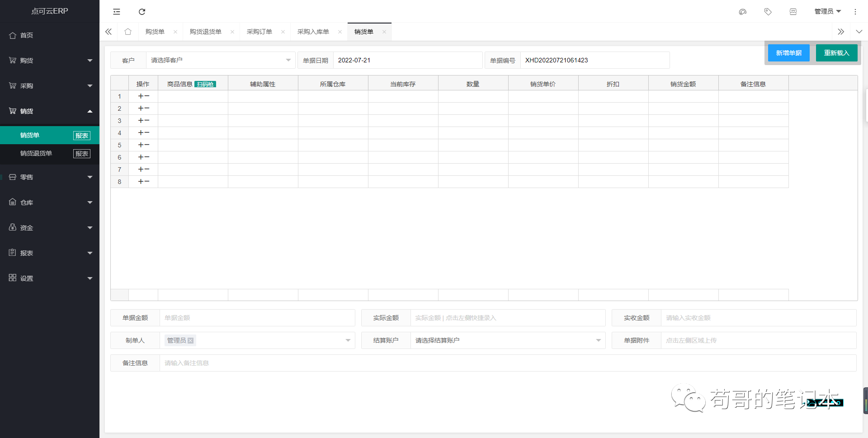Click the plus-minus icons in row 2
This screenshot has height=438, width=868.
[144, 108]
